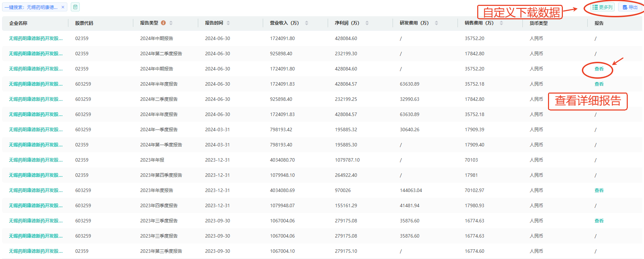Open company link in the 2023年第四季度报告 row

[x=36, y=175]
